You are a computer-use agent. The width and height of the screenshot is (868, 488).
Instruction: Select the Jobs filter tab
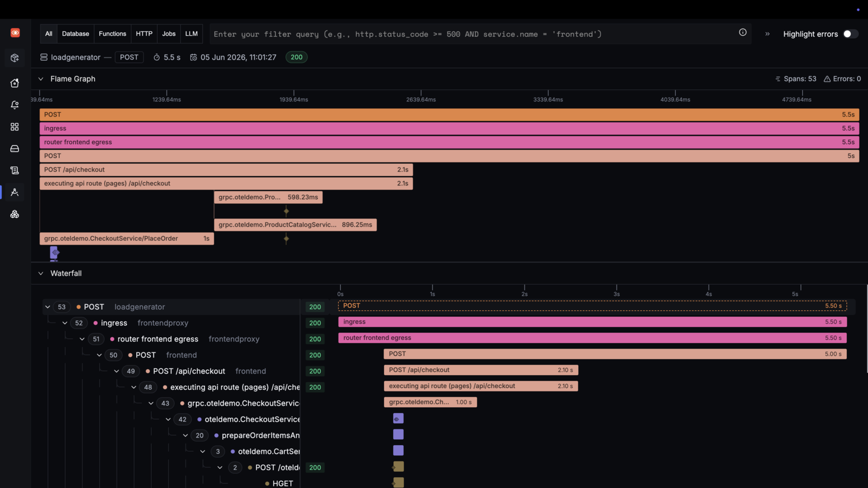coord(169,34)
